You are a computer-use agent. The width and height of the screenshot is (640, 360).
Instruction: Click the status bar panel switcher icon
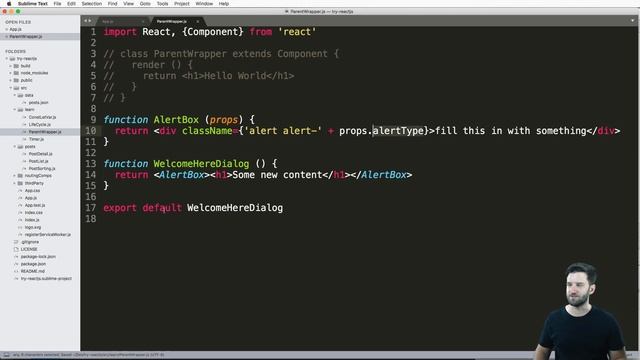point(6,355)
